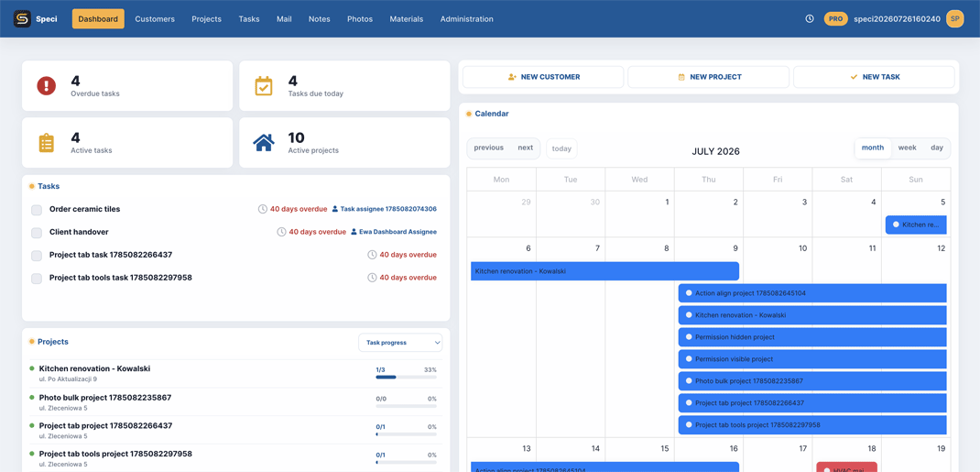Click the NEW PROJECT button
980x472 pixels.
pyautogui.click(x=708, y=77)
